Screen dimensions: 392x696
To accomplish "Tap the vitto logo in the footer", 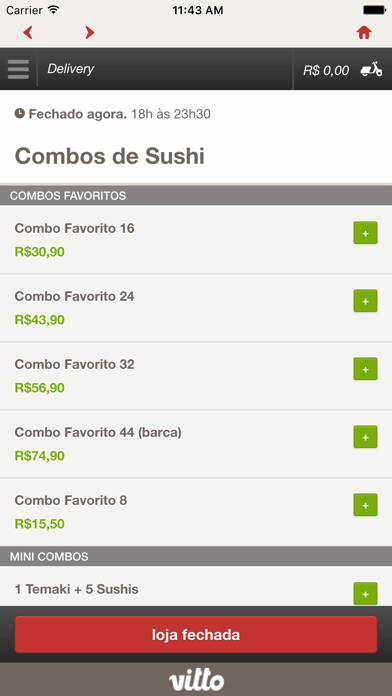I will coord(196,680).
